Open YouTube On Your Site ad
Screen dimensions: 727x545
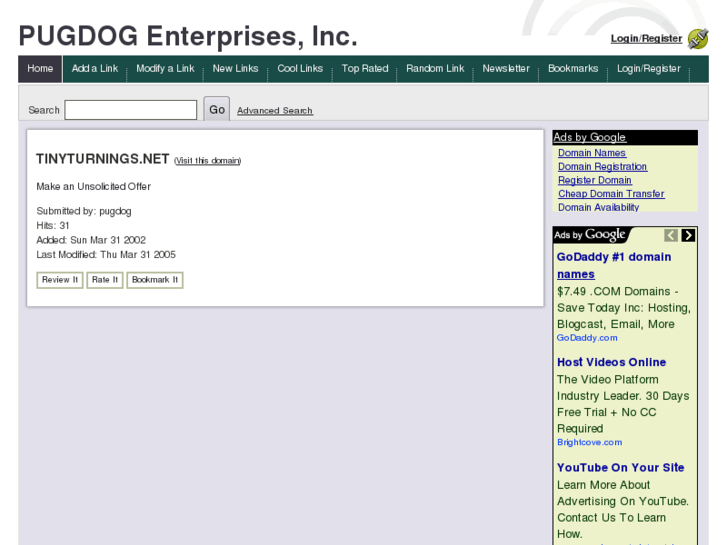coord(620,468)
